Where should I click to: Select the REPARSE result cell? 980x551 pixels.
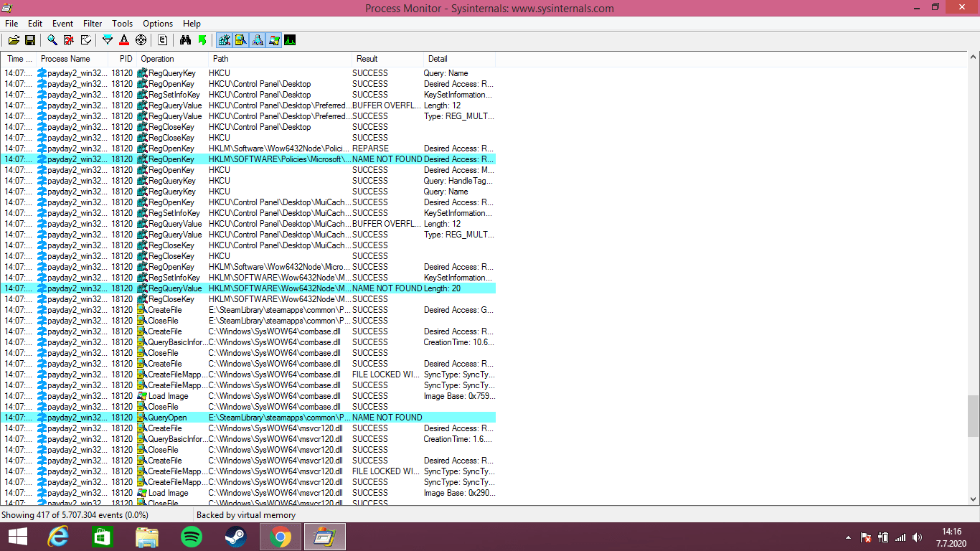pos(370,149)
